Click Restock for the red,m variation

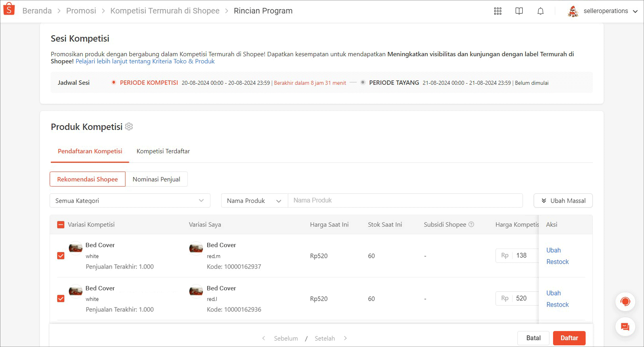[x=557, y=262]
